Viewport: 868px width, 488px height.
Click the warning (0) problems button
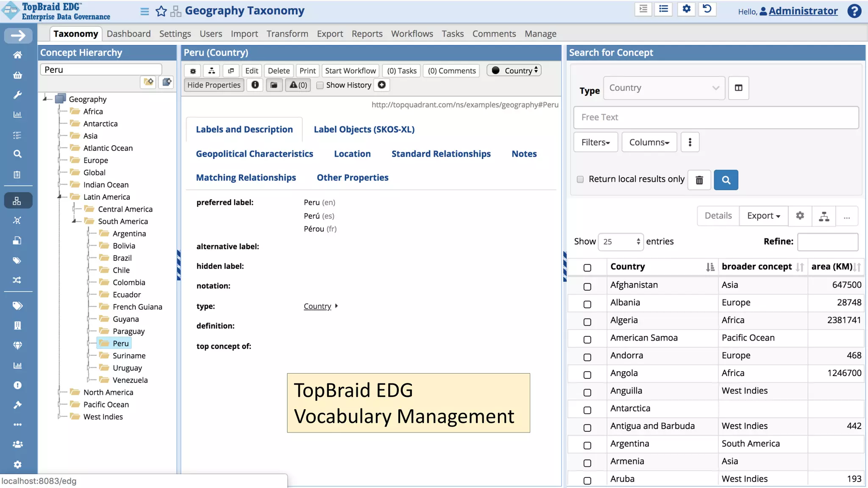[x=298, y=85]
